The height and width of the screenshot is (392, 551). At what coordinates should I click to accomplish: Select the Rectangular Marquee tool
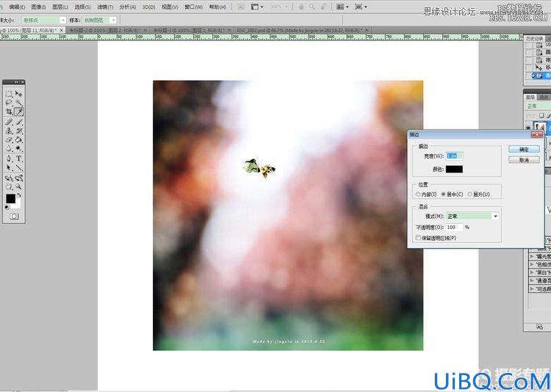(9, 94)
